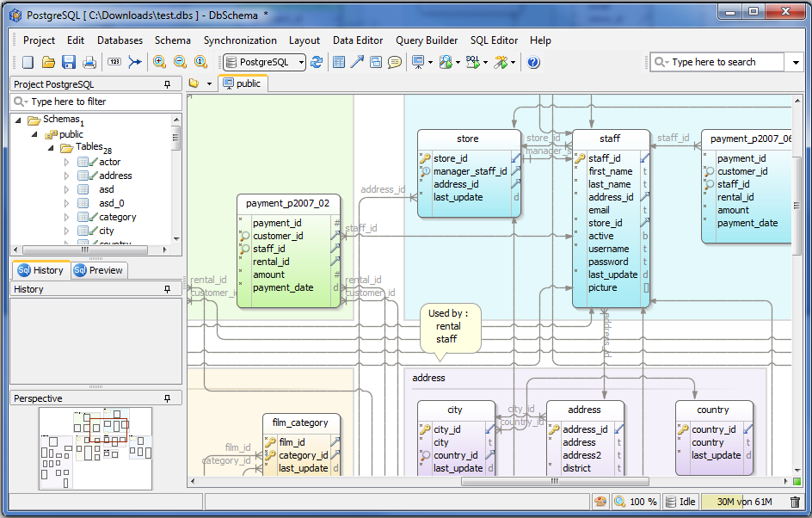Viewport: 812px width, 518px height.
Task: Open help with the question mark icon
Action: 533,62
